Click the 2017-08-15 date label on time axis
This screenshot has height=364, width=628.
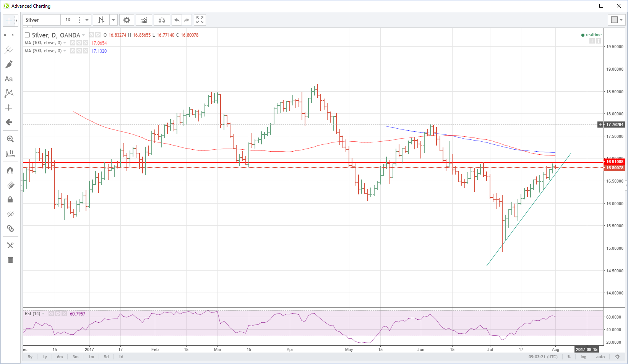(x=587, y=349)
